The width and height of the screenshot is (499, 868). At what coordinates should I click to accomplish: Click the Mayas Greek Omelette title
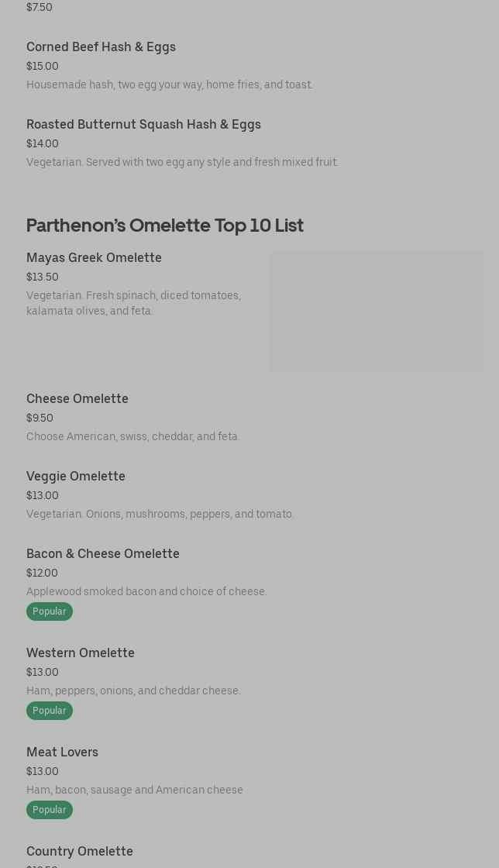pyautogui.click(x=94, y=257)
